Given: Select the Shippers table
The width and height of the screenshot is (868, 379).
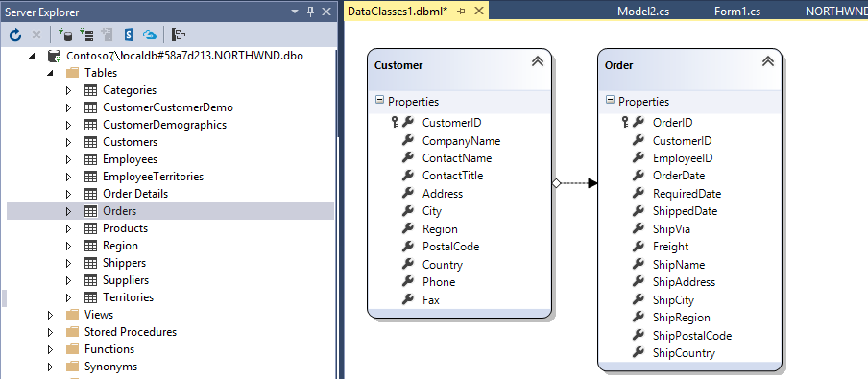Looking at the screenshot, I should [124, 263].
